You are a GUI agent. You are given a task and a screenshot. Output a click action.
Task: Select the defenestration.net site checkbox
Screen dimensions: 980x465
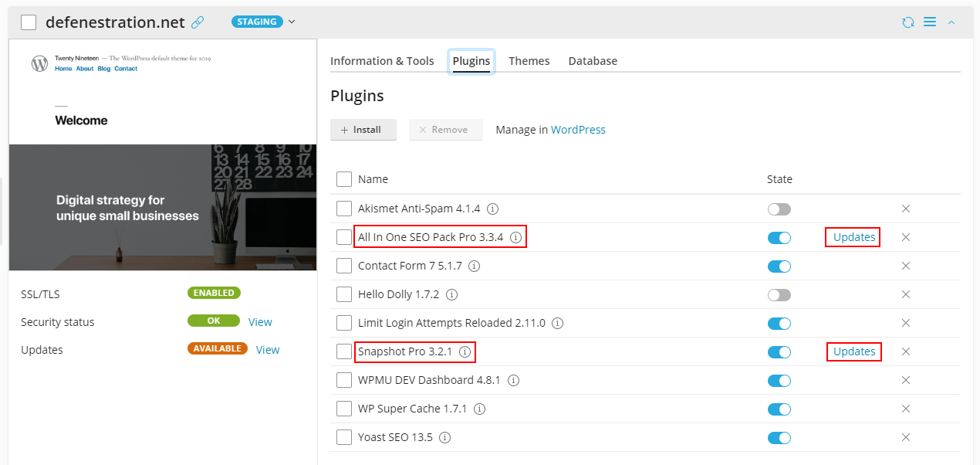coord(29,22)
